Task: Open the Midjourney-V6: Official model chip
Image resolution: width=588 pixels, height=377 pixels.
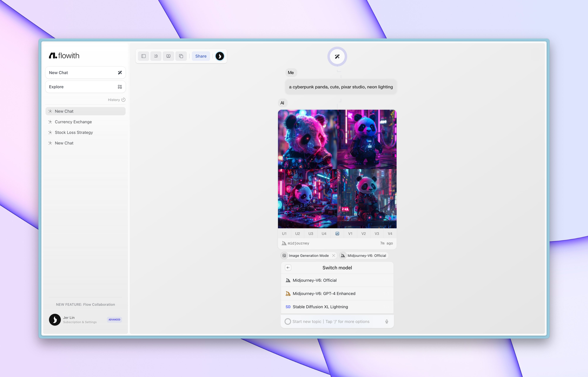Action: [x=363, y=256]
